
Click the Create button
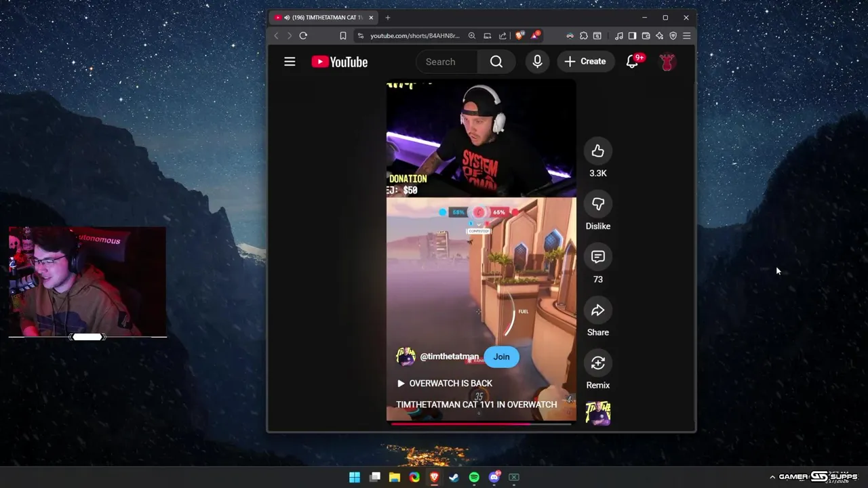pyautogui.click(x=585, y=62)
